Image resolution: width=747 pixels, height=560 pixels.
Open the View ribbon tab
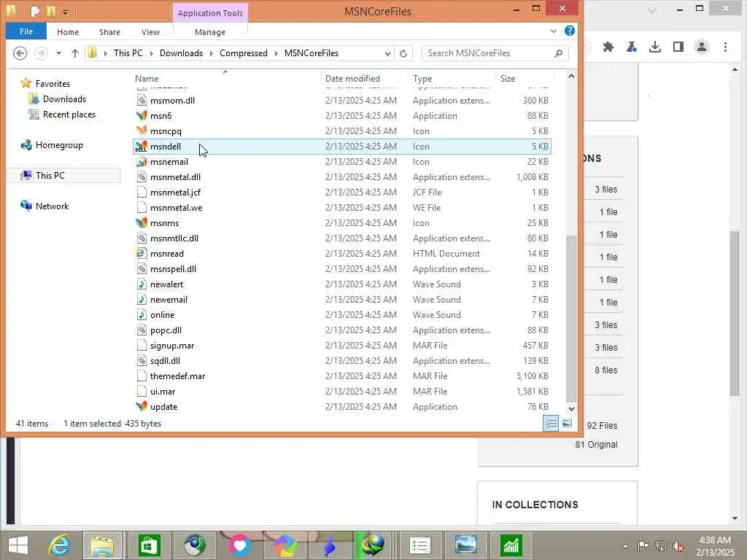point(150,32)
